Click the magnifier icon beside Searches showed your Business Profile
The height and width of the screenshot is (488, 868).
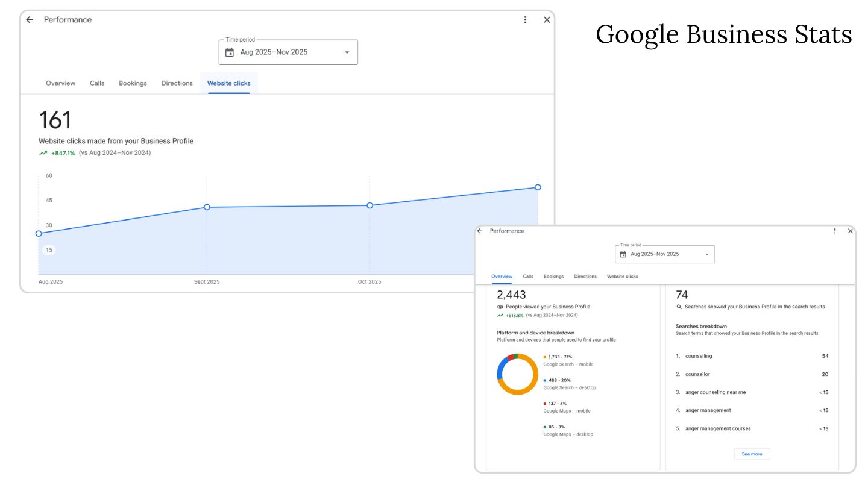click(x=679, y=307)
